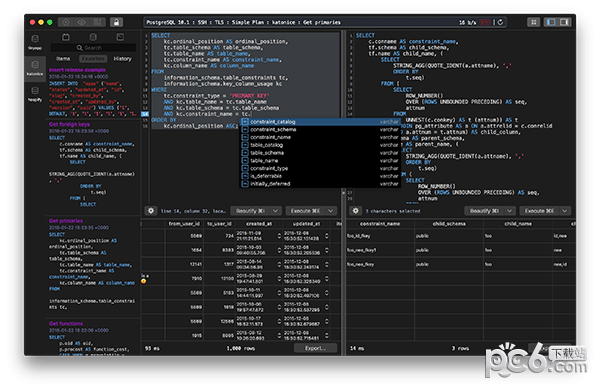Click the Export button
Viewport: 600px width, 390px height.
[315, 348]
